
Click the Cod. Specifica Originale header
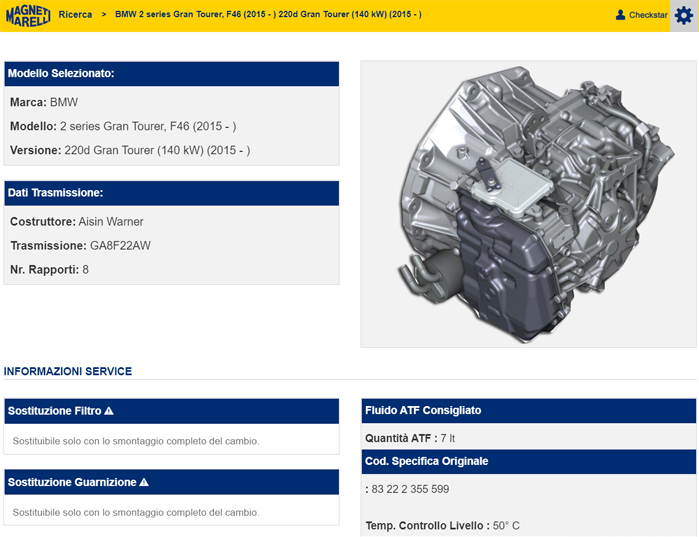point(528,461)
